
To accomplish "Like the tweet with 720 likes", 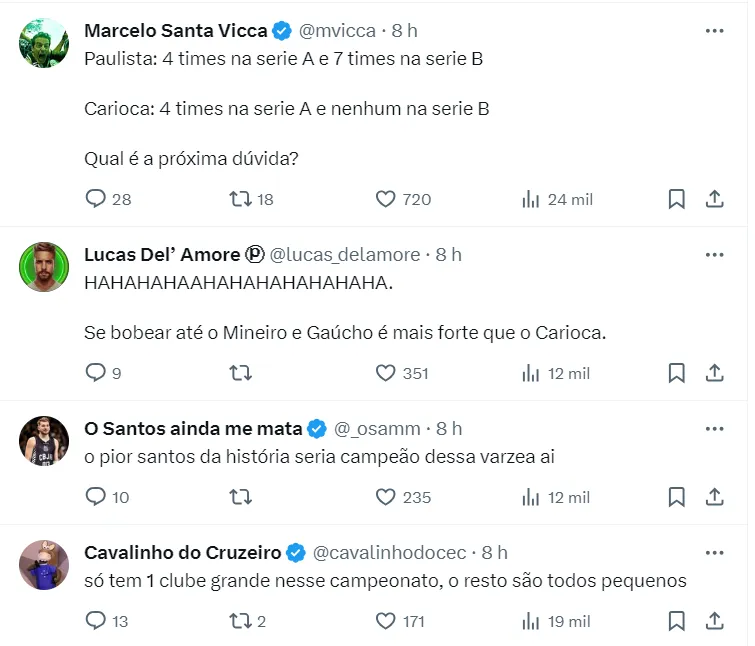I will pos(386,199).
